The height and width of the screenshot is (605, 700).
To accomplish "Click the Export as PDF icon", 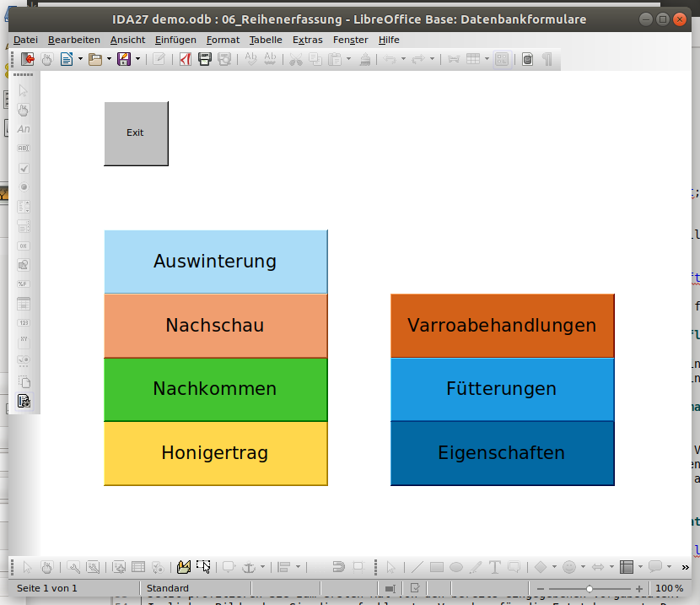I will click(186, 59).
